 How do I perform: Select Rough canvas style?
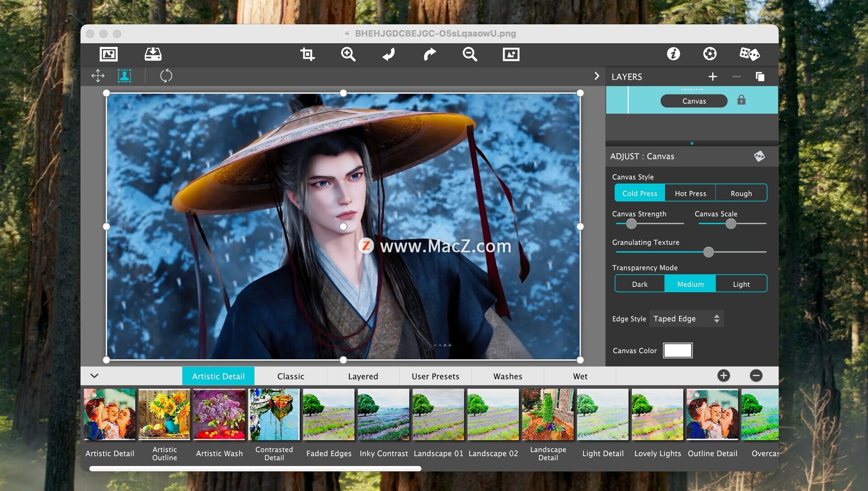[x=741, y=193]
